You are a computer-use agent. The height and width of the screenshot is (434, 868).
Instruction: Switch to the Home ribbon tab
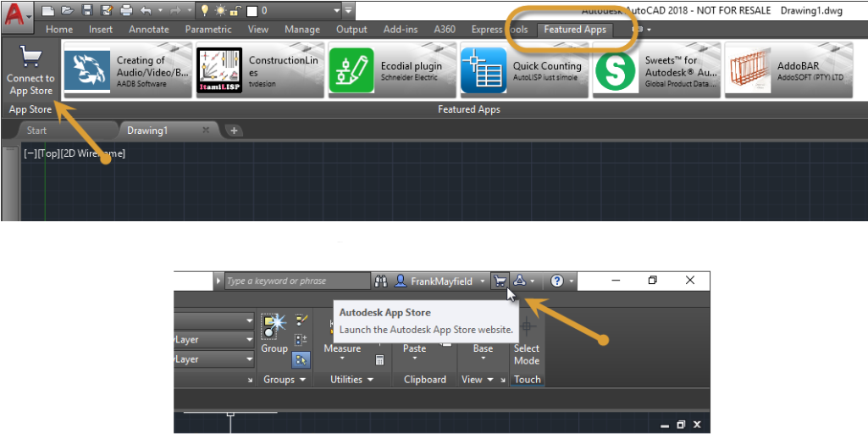pos(59,30)
